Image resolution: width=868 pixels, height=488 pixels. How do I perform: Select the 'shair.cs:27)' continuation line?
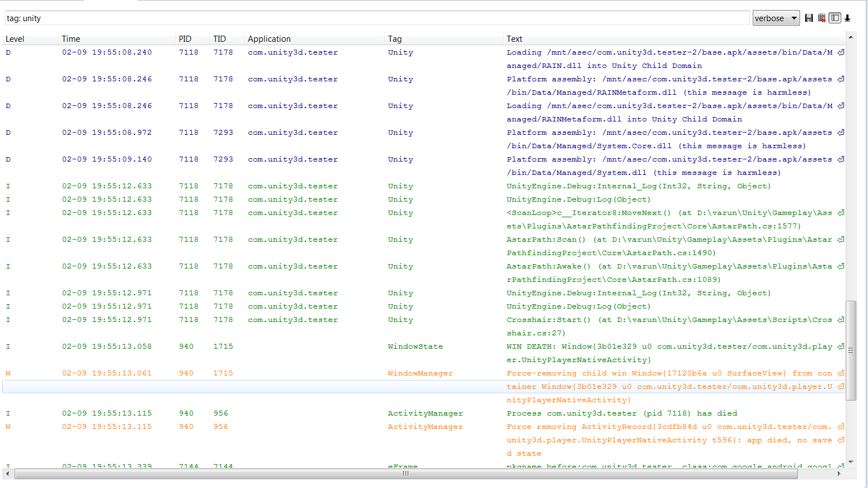point(536,333)
